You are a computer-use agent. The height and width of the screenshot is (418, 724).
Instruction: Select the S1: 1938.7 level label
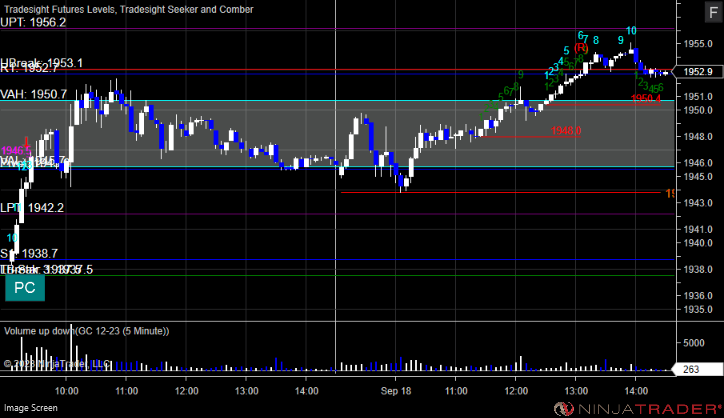(x=29, y=253)
